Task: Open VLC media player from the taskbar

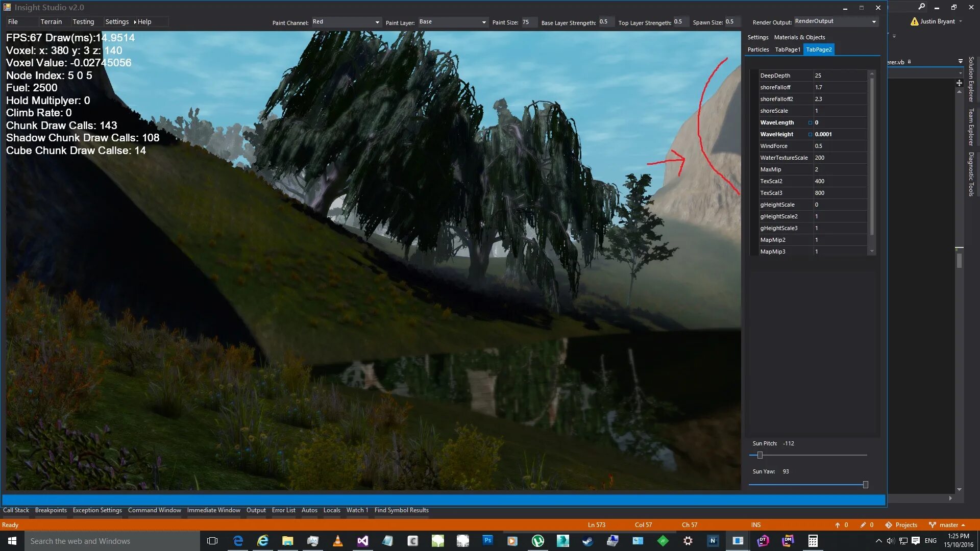Action: tap(337, 541)
